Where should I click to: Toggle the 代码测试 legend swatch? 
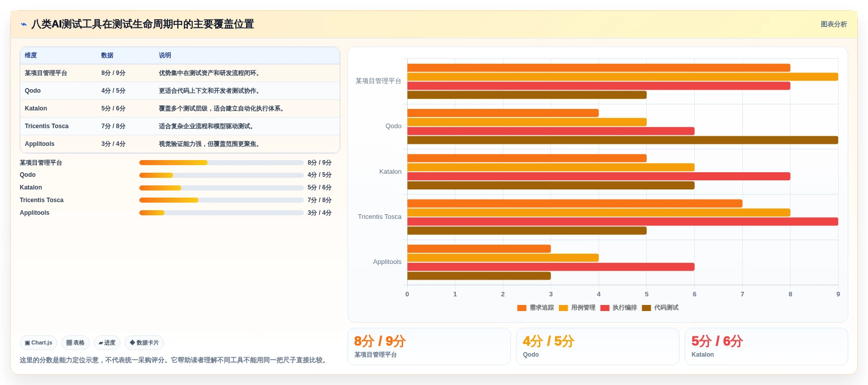(x=646, y=308)
